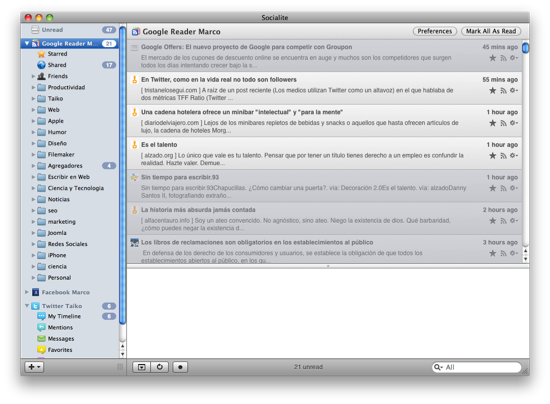Click RSS share icon on 'La historia más absurda' row
550x404 pixels.
[x=503, y=221]
